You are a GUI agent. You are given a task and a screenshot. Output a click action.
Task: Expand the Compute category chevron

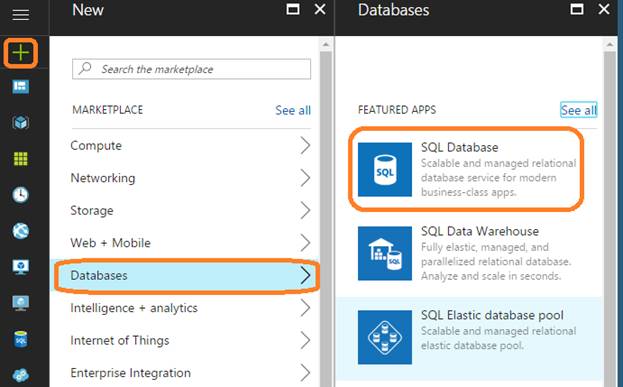click(x=305, y=145)
